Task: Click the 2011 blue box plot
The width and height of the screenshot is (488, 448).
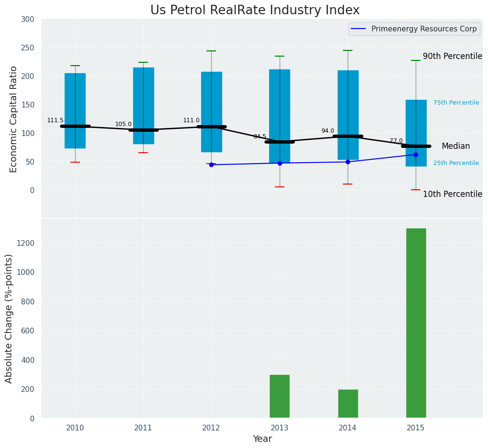Action: [143, 95]
